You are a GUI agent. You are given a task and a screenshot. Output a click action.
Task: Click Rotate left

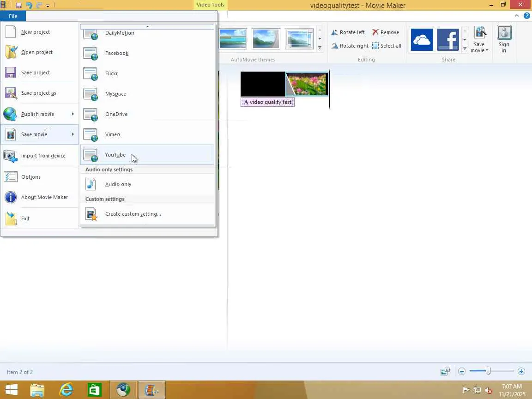tap(348, 32)
